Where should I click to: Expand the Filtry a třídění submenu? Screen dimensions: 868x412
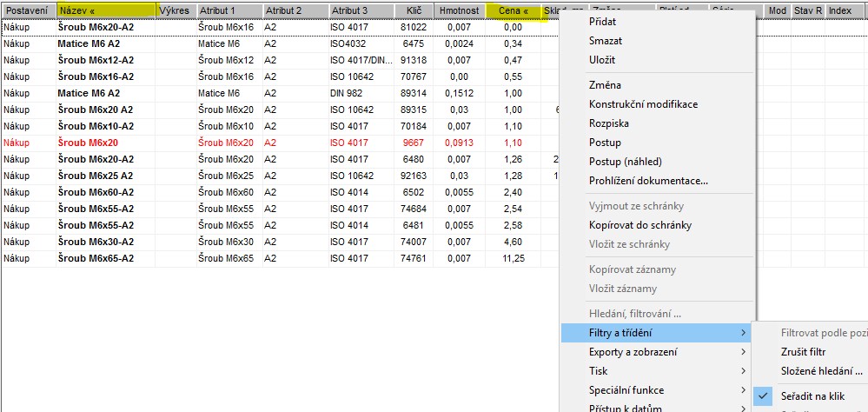coord(656,333)
